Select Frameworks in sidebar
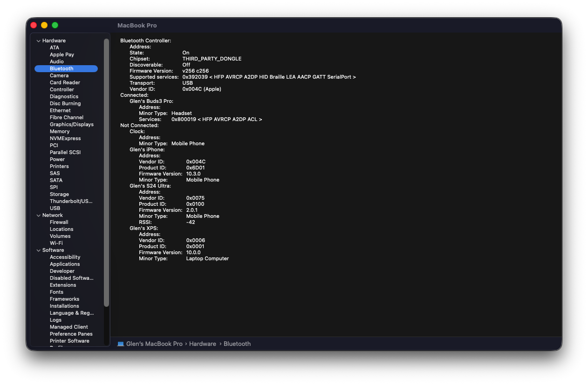Screen dimensions: 588x385 click(64, 299)
